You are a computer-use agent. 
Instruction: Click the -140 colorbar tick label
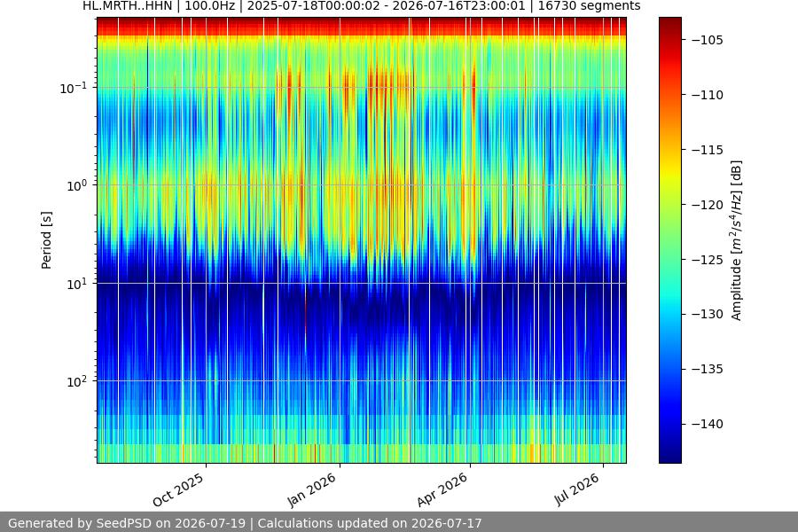point(707,424)
